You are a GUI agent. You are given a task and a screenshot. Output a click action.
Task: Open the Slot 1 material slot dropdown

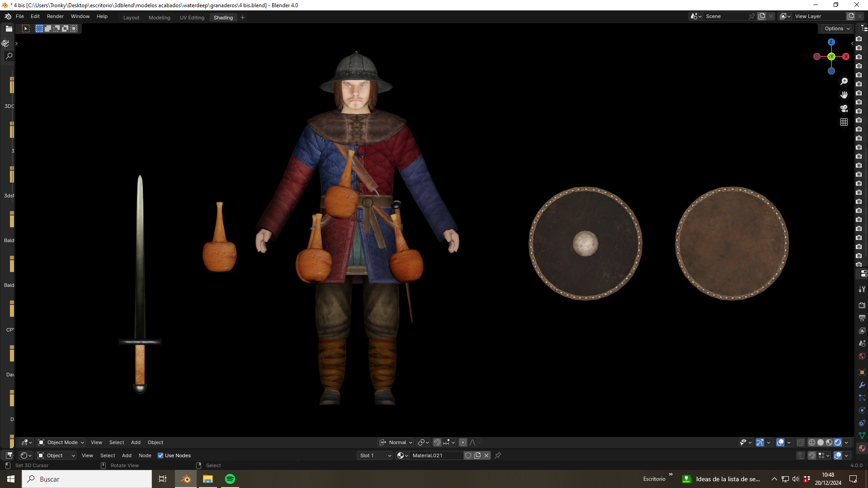coord(375,455)
